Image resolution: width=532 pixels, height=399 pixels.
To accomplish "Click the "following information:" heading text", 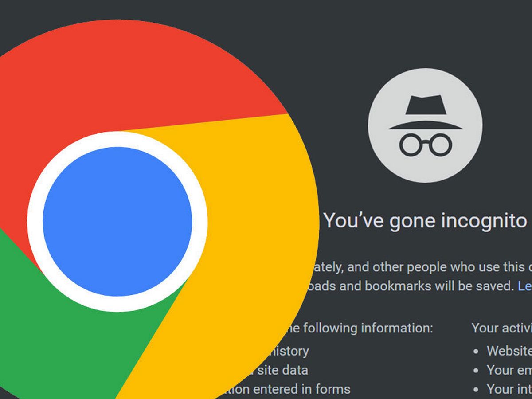I will (360, 328).
